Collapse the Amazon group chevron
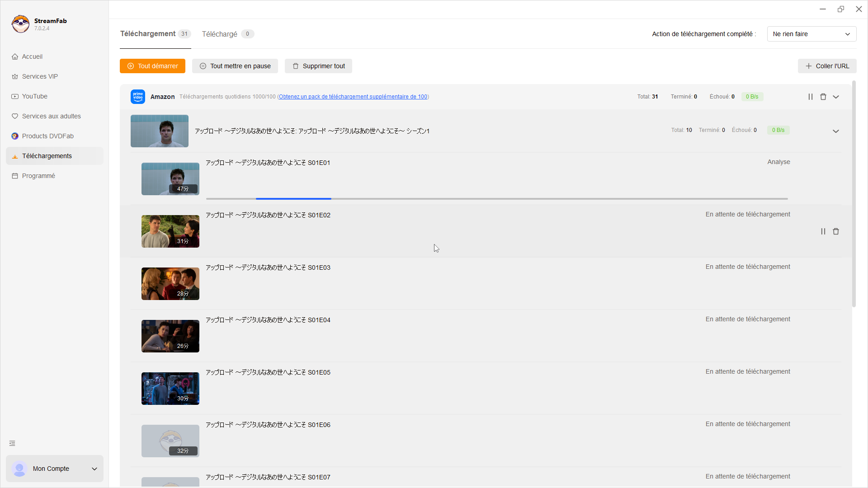 point(836,97)
